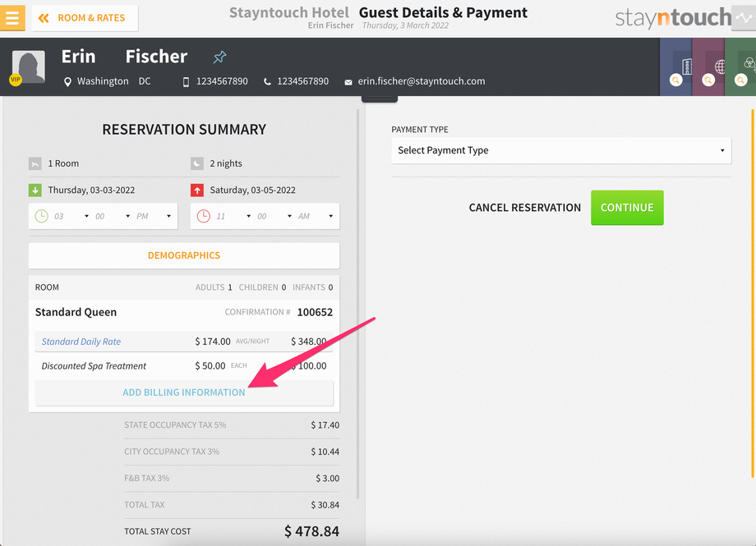The width and height of the screenshot is (756, 546).
Task: Go back to Room & Rates
Action: (85, 18)
